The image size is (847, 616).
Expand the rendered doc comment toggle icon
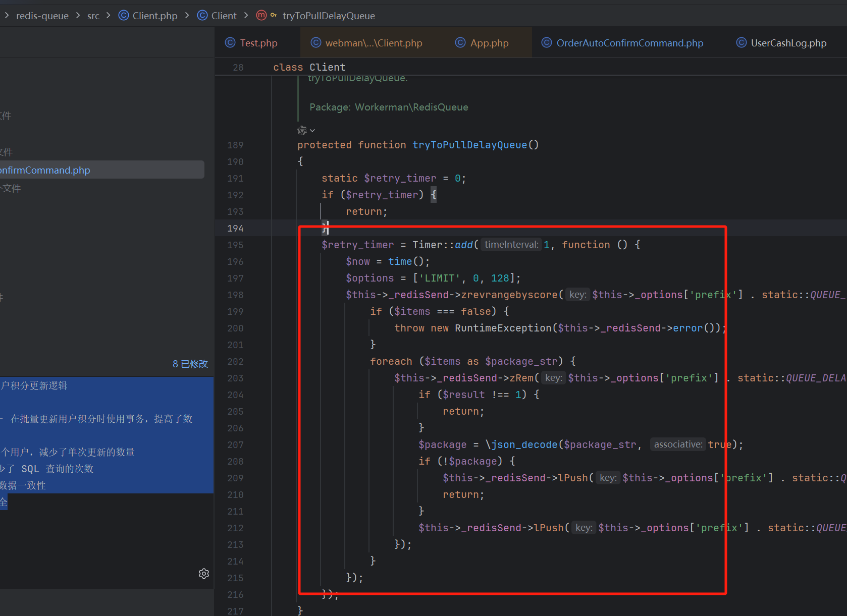(x=306, y=131)
